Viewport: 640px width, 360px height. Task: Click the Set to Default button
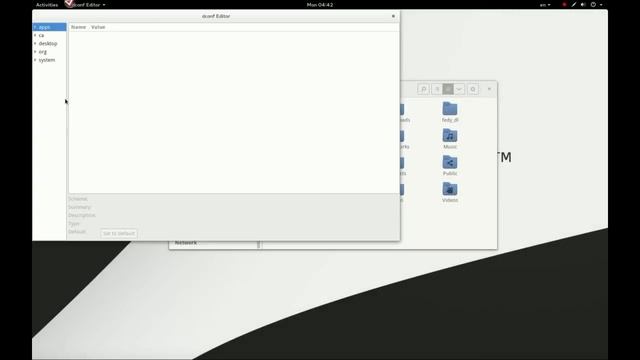point(119,233)
